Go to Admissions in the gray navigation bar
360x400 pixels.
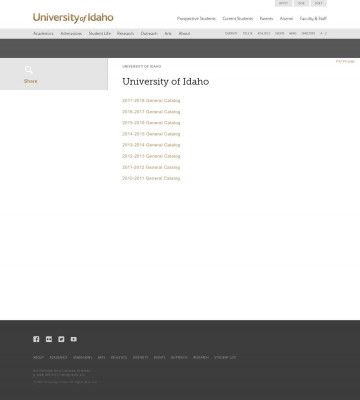pyautogui.click(x=71, y=34)
